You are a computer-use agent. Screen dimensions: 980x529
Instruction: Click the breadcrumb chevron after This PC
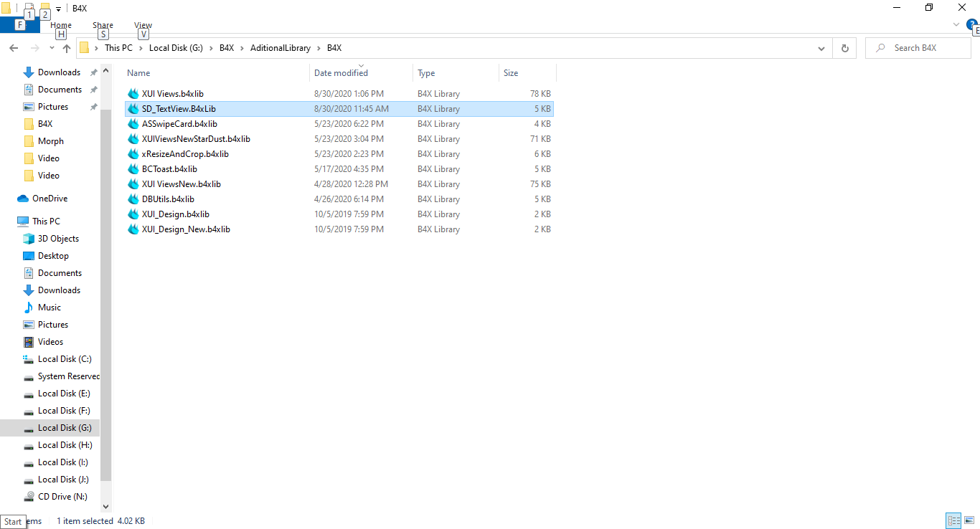pyautogui.click(x=141, y=48)
